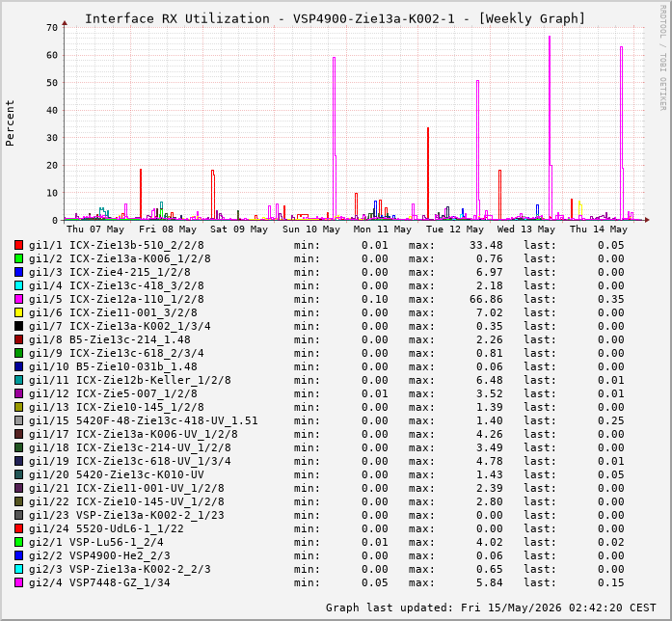Image resolution: width=672 pixels, height=621 pixels.
Task: Click the 70 tick on the y-axis
Action: (52, 28)
